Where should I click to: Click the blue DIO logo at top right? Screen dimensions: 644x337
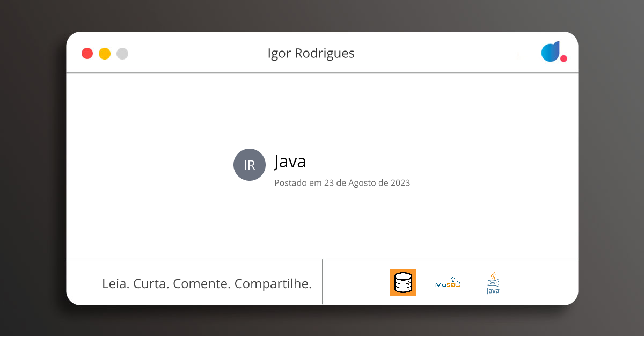click(x=554, y=52)
